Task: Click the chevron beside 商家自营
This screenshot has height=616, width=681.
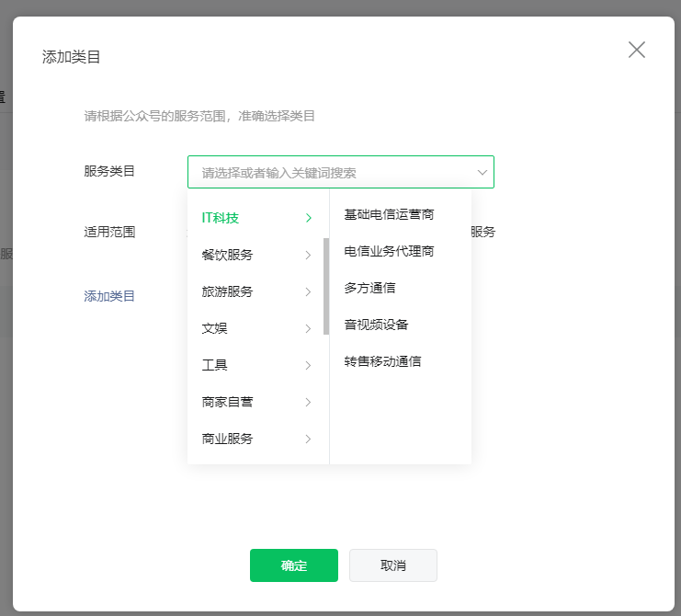Action: pyautogui.click(x=309, y=402)
